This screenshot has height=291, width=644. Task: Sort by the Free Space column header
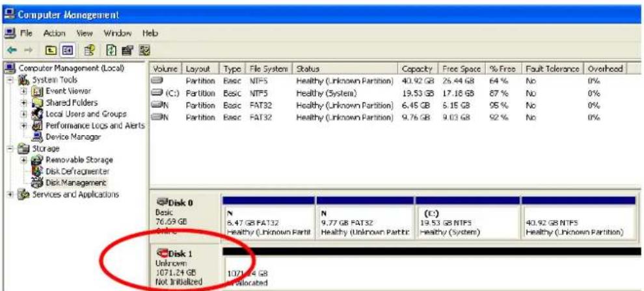[x=462, y=69]
